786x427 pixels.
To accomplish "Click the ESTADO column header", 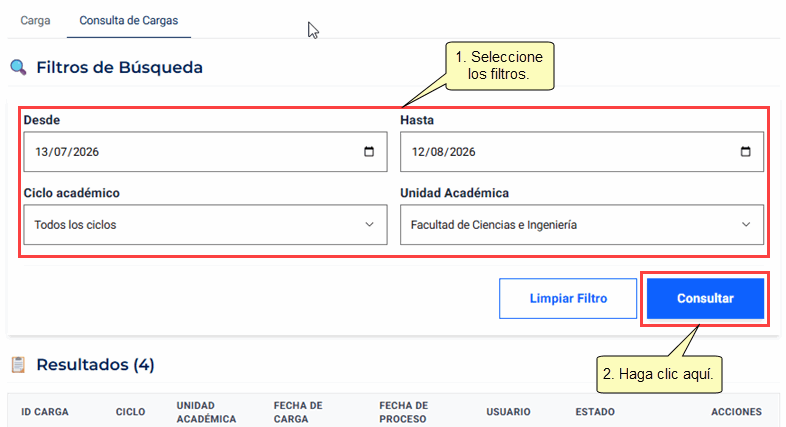I will click(x=595, y=412).
